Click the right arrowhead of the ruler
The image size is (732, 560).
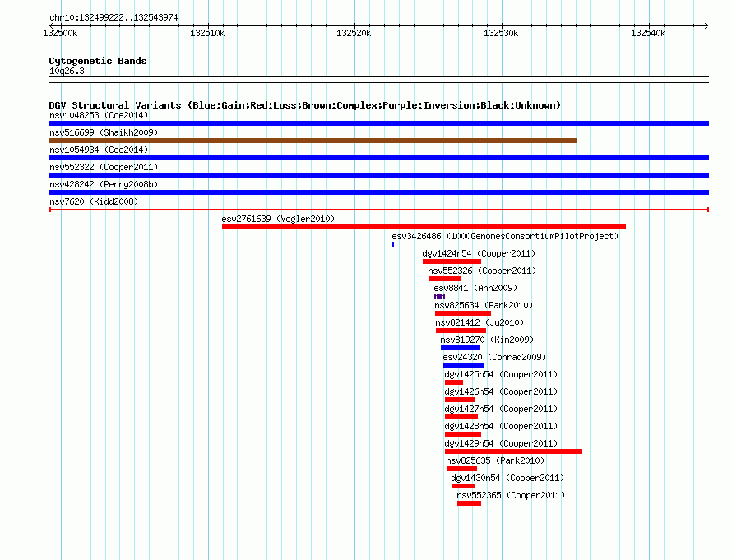point(707,25)
